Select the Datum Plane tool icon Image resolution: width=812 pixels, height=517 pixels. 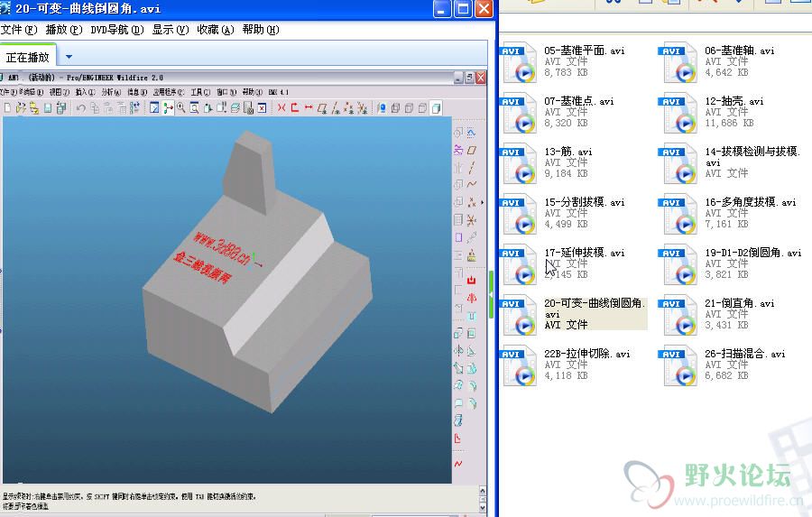tap(471, 151)
